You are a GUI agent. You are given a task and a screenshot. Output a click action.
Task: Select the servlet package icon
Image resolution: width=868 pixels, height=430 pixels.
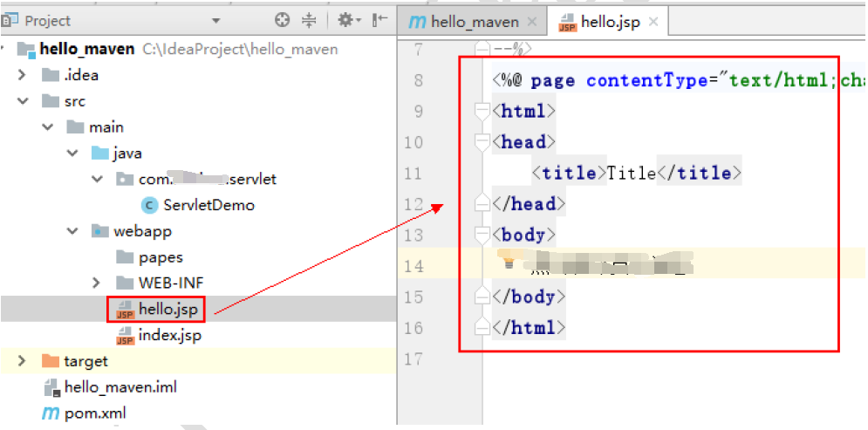pos(125,180)
